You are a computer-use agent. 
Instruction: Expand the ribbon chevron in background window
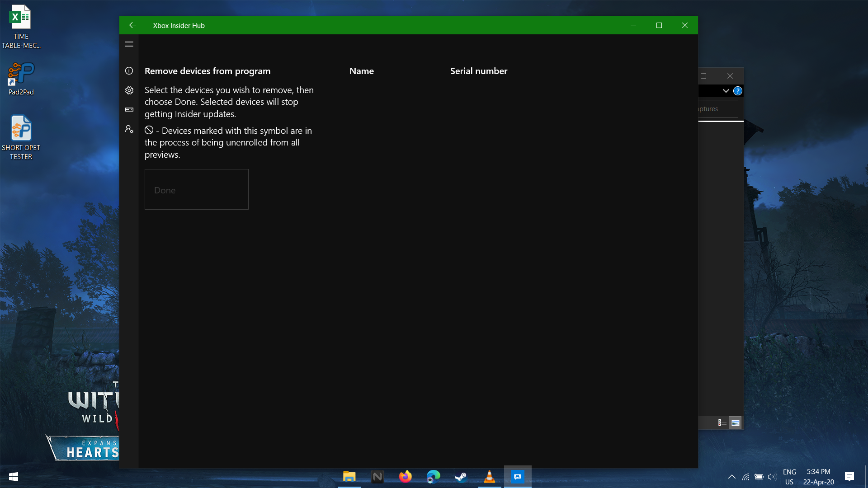[x=726, y=91]
